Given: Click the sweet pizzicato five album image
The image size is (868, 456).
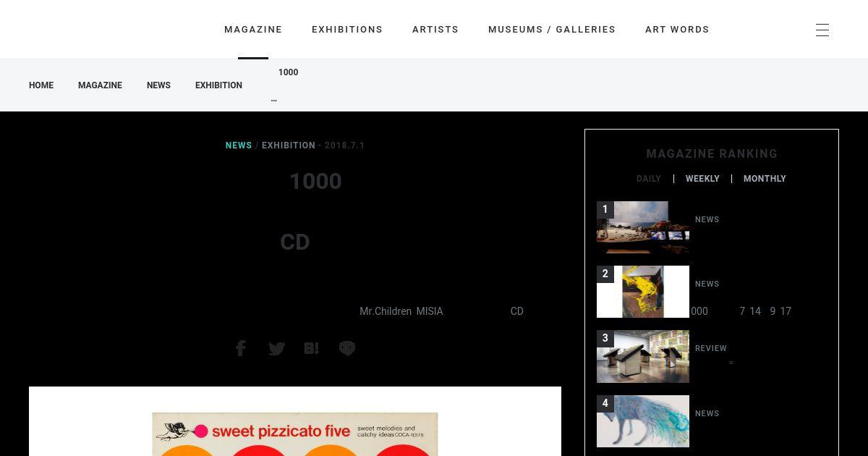Looking at the screenshot, I should tap(295, 434).
